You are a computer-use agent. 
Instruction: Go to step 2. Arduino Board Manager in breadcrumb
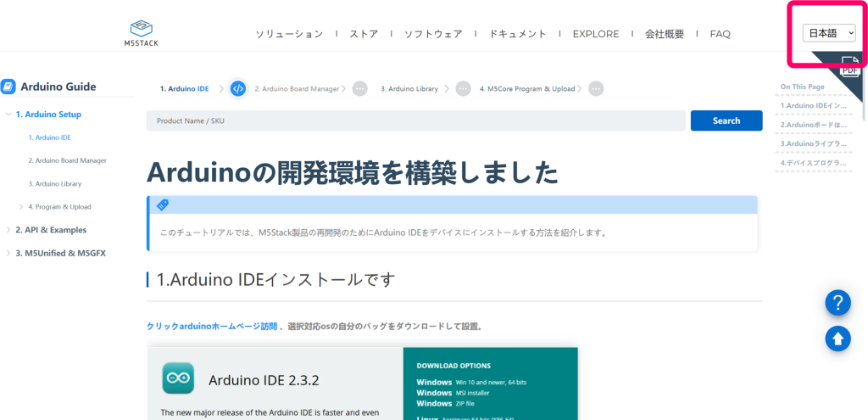(x=297, y=88)
